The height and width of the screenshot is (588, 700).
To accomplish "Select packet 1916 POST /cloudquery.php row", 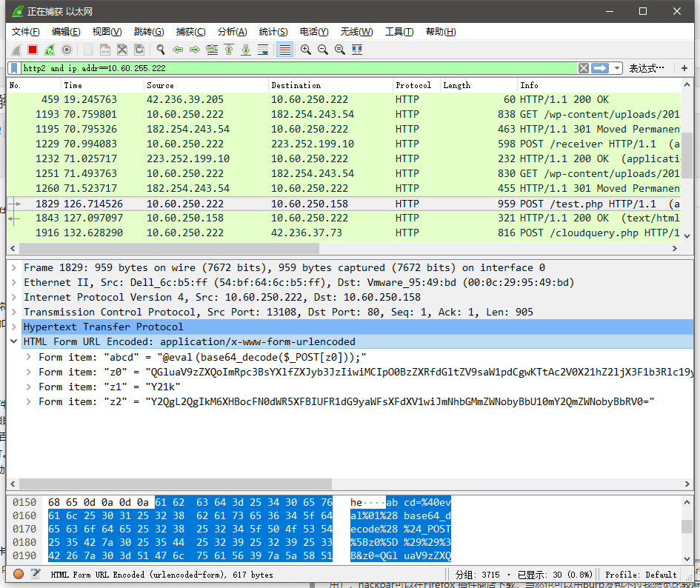I will click(x=344, y=233).
